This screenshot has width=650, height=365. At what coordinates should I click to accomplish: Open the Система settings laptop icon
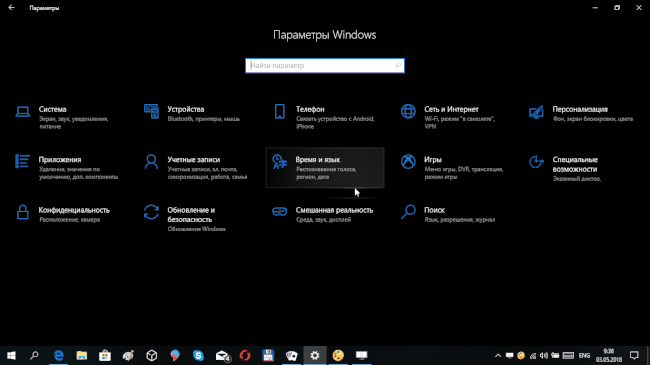(22, 112)
